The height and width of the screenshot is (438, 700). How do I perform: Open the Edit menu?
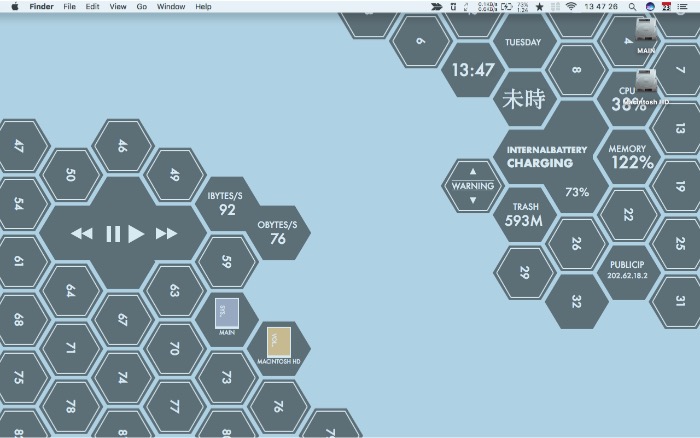(x=92, y=6)
